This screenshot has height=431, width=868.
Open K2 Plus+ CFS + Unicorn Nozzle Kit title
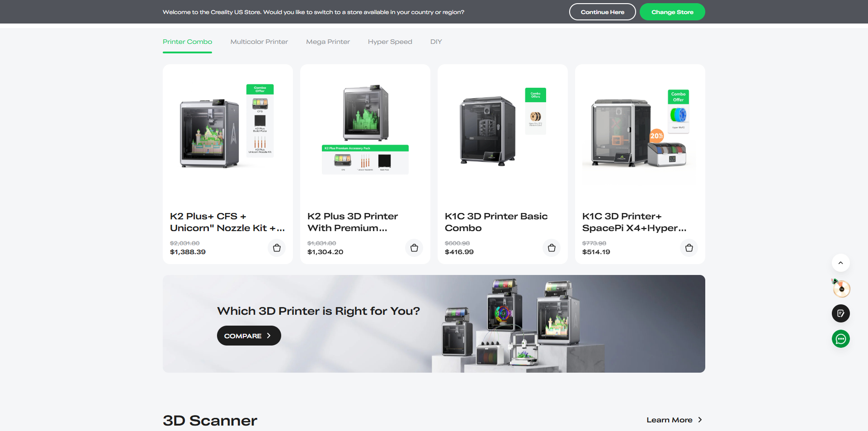coord(227,222)
